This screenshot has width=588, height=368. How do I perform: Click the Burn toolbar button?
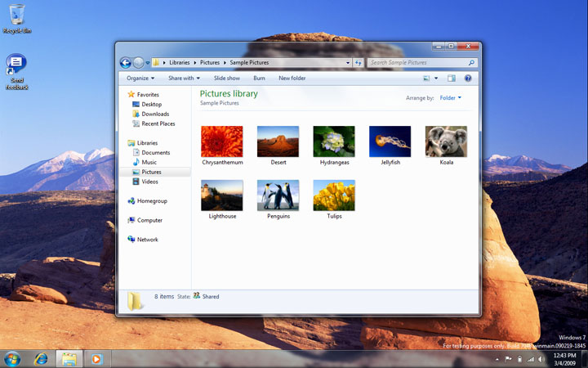259,79
